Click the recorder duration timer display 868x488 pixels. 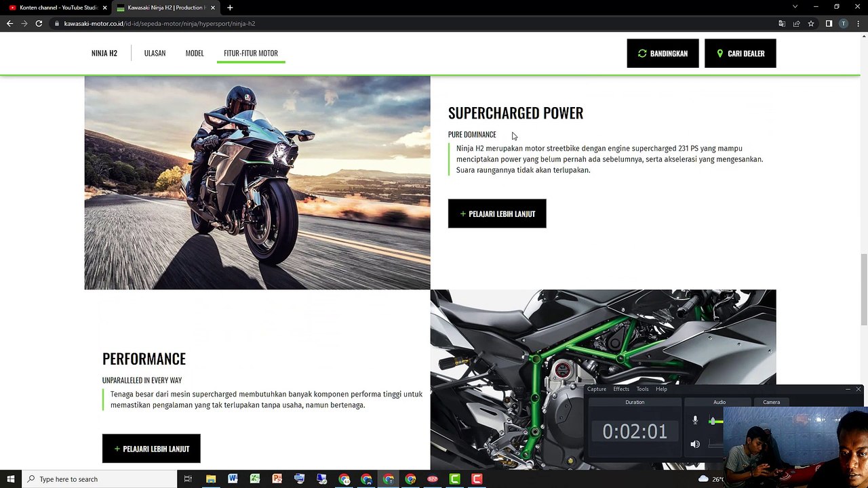pos(635,432)
